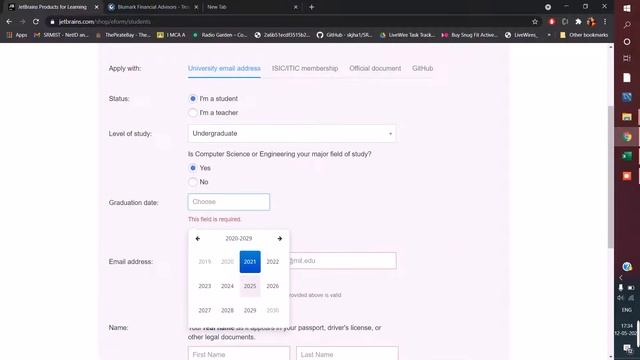The width and height of the screenshot is (640, 360).
Task: Pick 2027 as graduation year
Action: pos(205,311)
